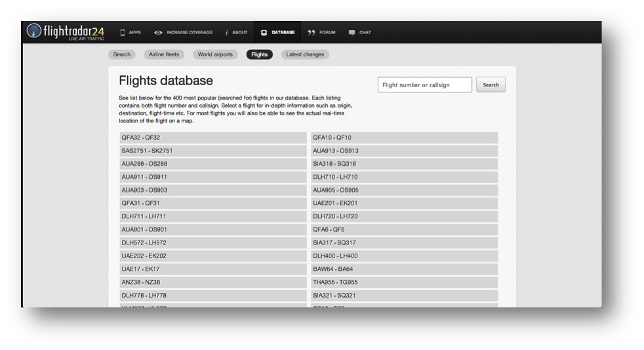Open flight SIA321 - SQ321
Screen dimensions: 644x350
click(405, 296)
